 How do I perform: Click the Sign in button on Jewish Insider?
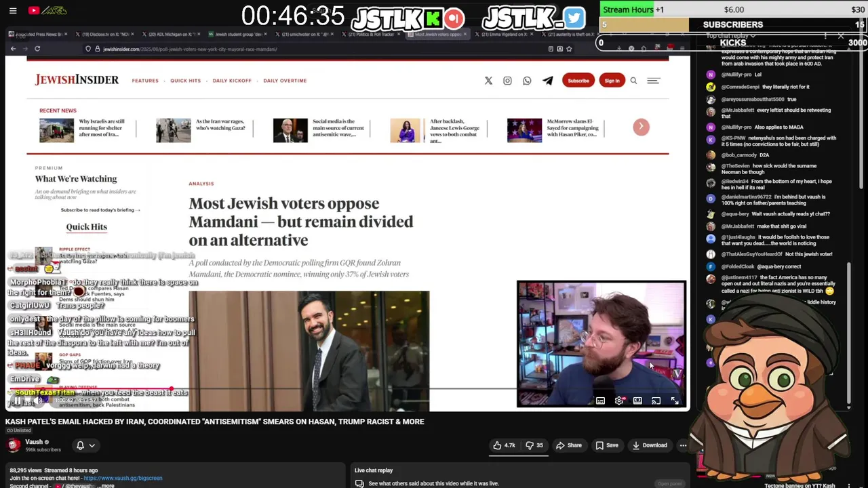612,81
